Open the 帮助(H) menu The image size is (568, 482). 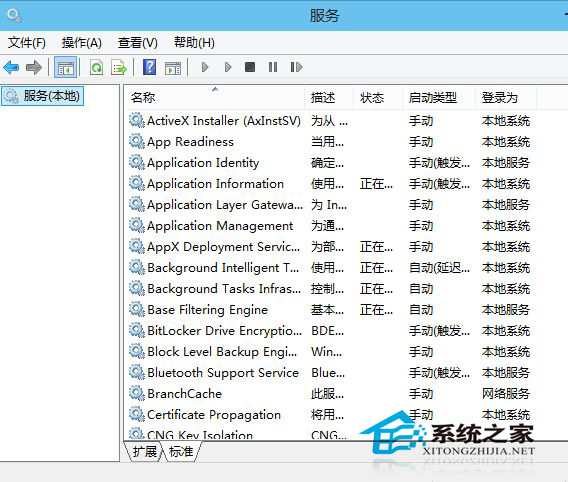(194, 43)
